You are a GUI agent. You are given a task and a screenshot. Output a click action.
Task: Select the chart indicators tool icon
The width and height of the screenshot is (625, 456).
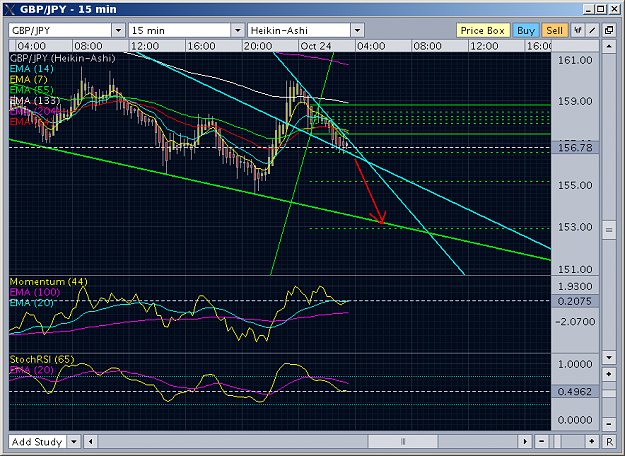pyautogui.click(x=578, y=30)
